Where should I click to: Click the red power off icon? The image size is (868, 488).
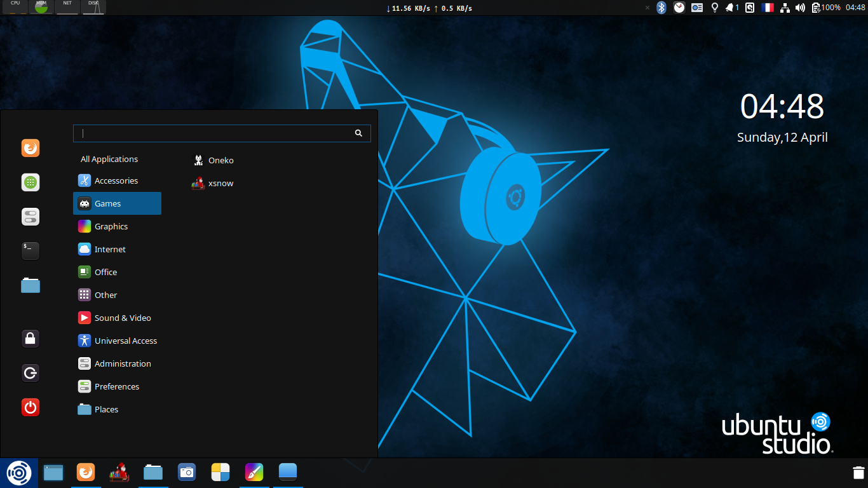tap(31, 407)
